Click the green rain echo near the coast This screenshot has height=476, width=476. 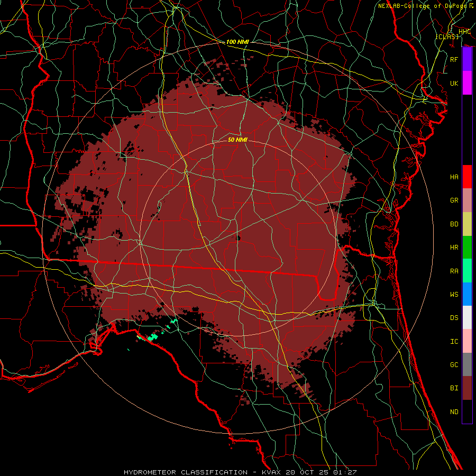tap(153, 337)
